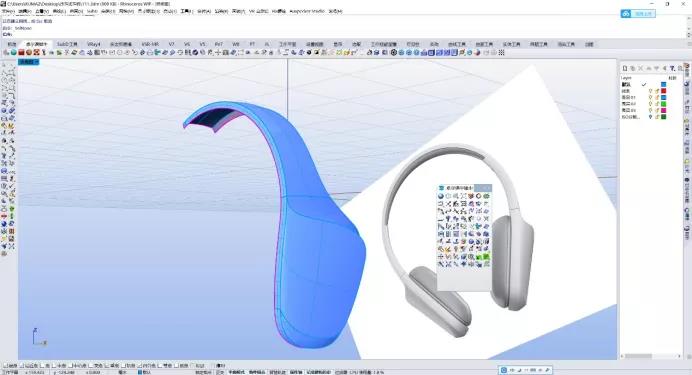Viewport: 692px width, 375px height.
Task: Click the horizontal scrollbar under Layers panel
Action: point(651,356)
